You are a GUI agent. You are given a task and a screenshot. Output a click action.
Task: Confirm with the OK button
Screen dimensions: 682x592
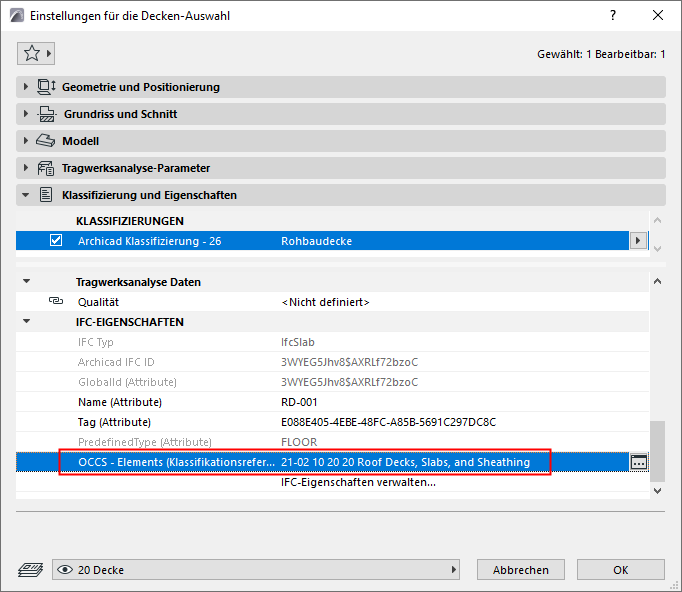click(x=621, y=569)
